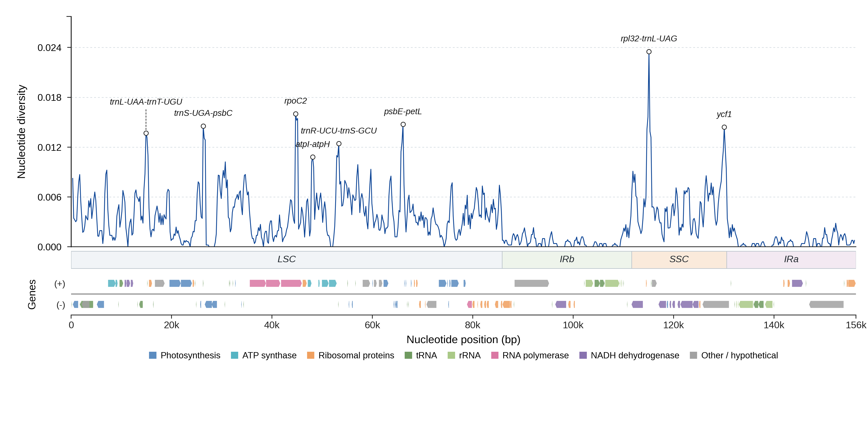The width and height of the screenshot is (868, 422).
Task: Select the 'rpoC2' peak label
Action: tap(295, 101)
